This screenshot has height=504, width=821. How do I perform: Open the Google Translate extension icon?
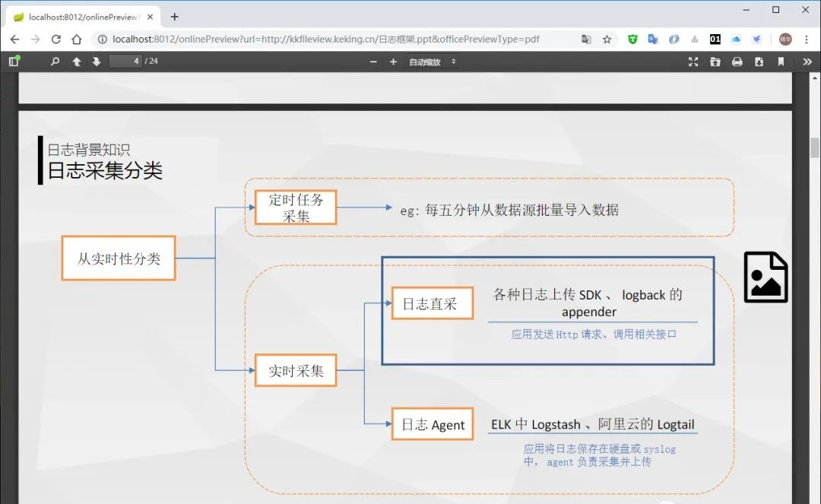pyautogui.click(x=653, y=40)
